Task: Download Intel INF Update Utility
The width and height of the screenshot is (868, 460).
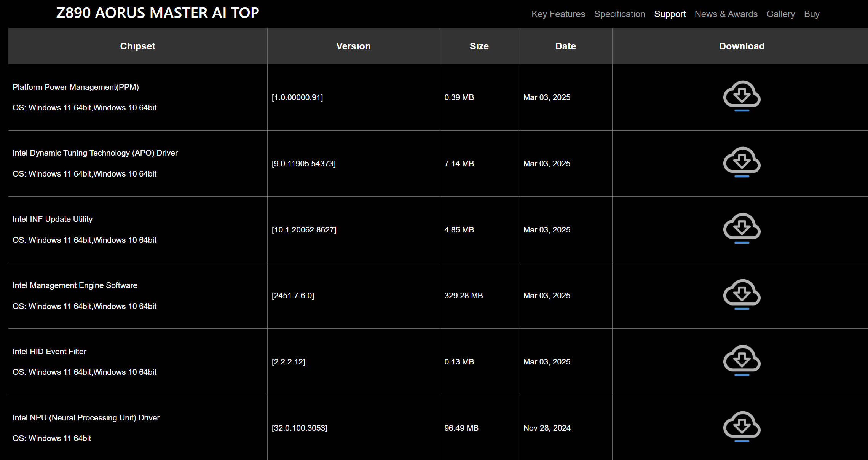Action: (x=742, y=228)
